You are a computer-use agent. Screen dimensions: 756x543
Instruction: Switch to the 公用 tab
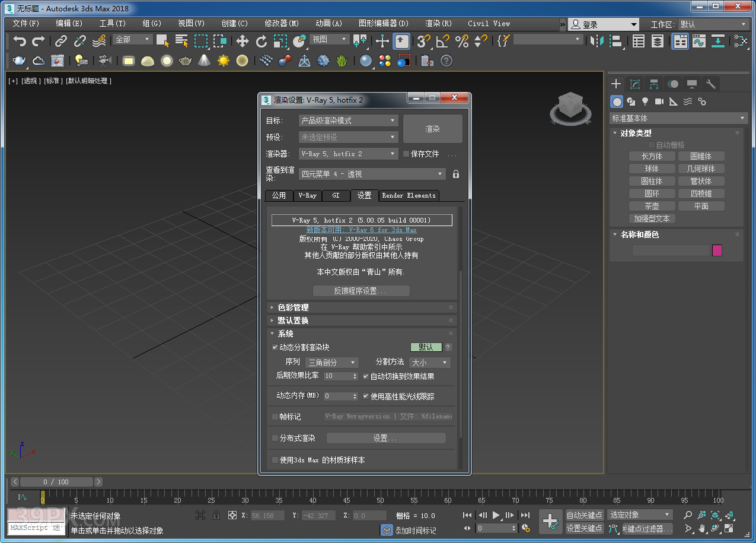pos(279,195)
